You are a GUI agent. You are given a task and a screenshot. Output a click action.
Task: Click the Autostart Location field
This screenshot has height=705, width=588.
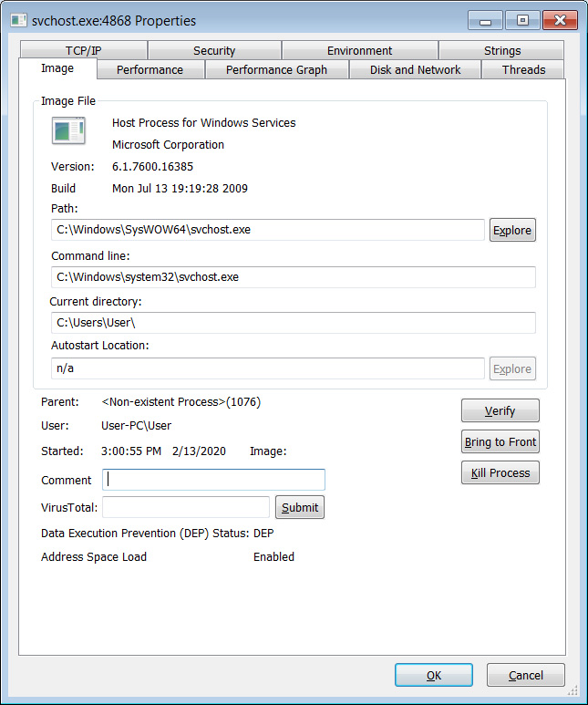(x=267, y=368)
